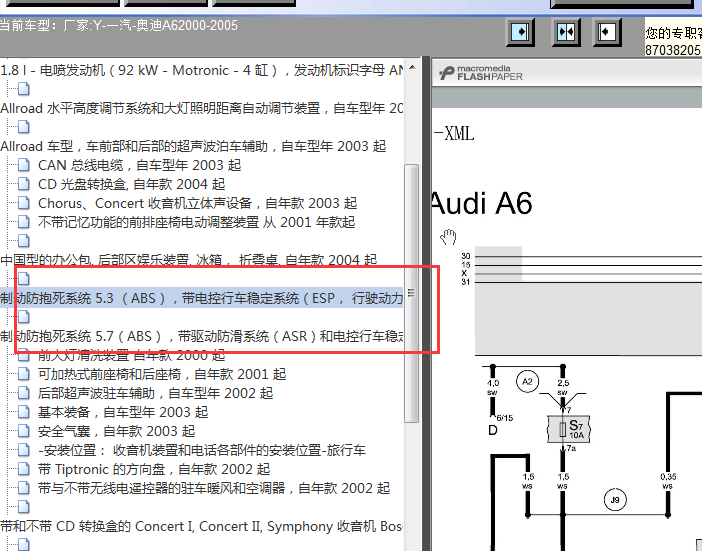Image resolution: width=702 pixels, height=551 pixels.
Task: Click document icon beside Chorus、Concert 收音机
Action: 23,203
